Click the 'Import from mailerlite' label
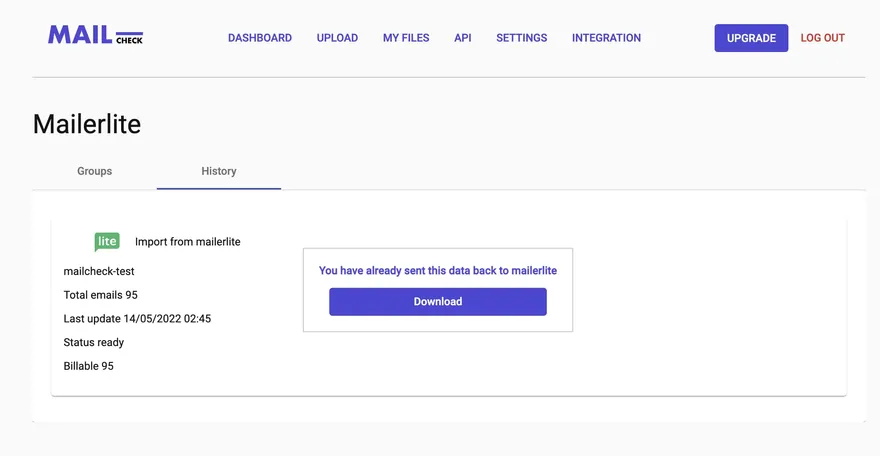This screenshot has width=880, height=456. [187, 242]
